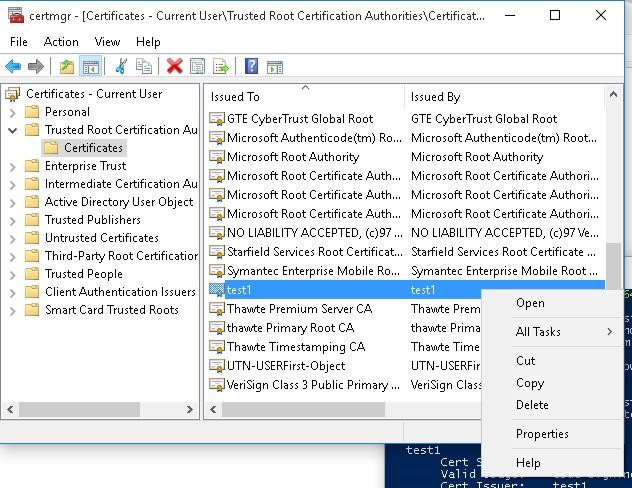The height and width of the screenshot is (488, 632).
Task: Select the Thawte Timestamping CA certificate
Action: pos(295,347)
